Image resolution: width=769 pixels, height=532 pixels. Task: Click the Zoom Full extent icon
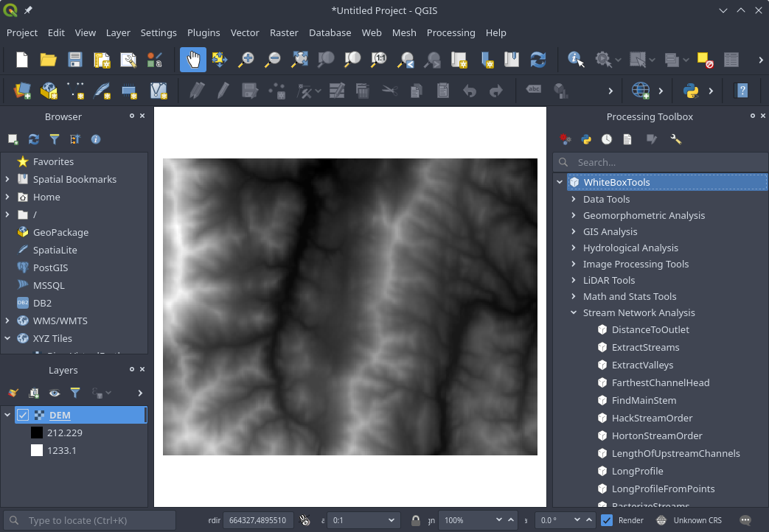click(299, 60)
